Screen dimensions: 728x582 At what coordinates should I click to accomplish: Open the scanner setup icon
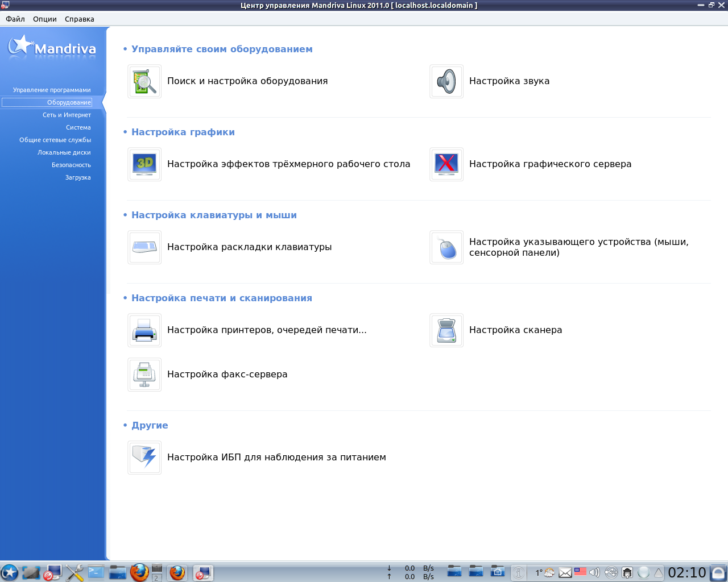[x=446, y=330]
